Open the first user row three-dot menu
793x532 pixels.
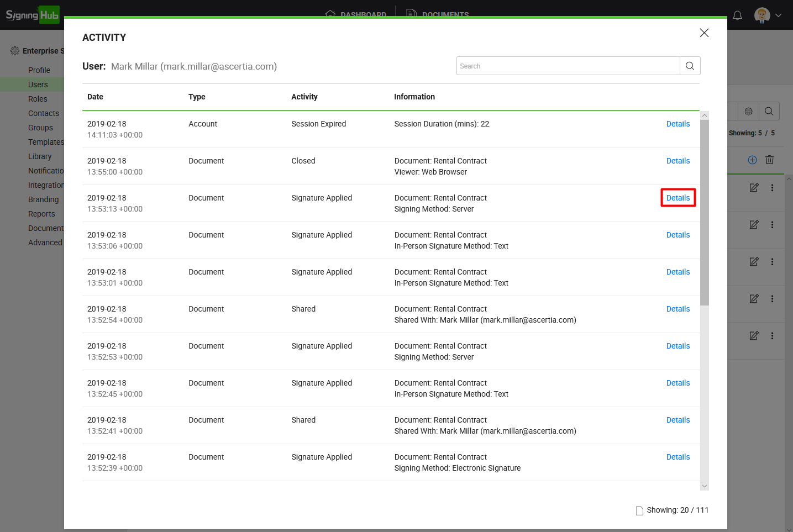pyautogui.click(x=772, y=188)
